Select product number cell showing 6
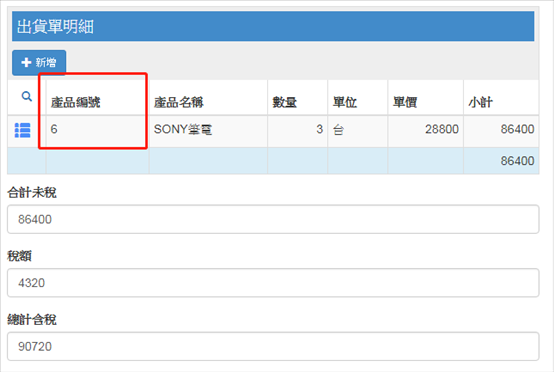Image resolution: width=554 pixels, height=372 pixels. pyautogui.click(x=98, y=131)
